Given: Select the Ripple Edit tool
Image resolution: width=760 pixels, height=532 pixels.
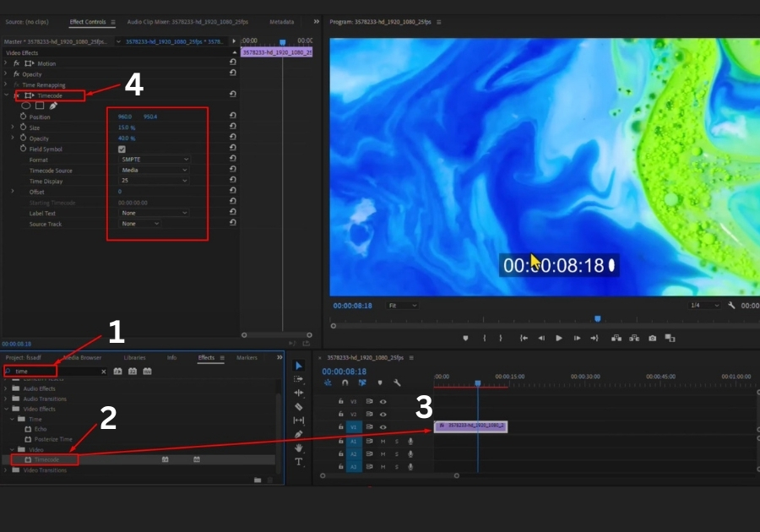Looking at the screenshot, I should coord(299,393).
